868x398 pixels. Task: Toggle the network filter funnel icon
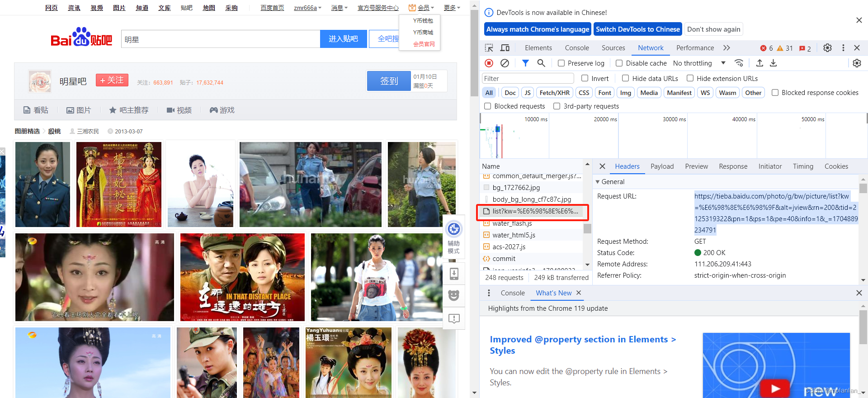coord(525,63)
